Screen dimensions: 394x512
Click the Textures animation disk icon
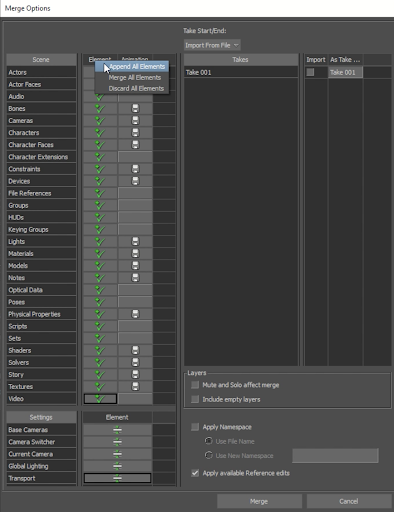point(135,387)
